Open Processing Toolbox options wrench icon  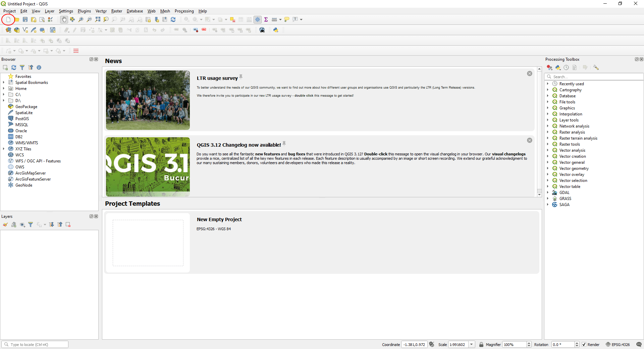tap(596, 67)
